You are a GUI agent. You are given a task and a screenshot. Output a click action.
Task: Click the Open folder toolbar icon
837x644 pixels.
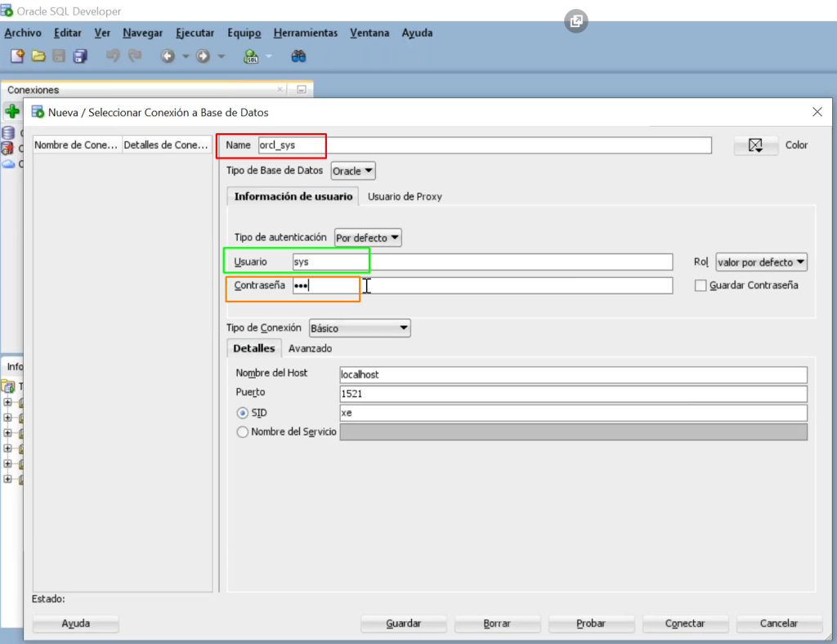coord(38,56)
